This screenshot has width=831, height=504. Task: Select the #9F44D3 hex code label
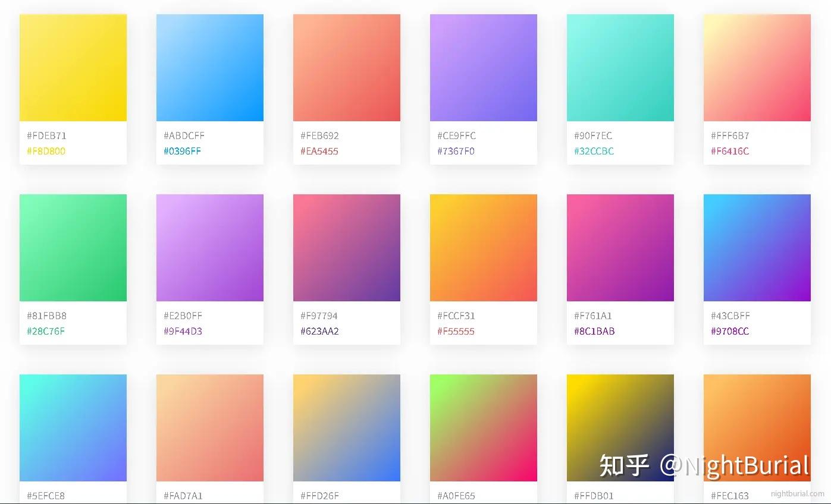point(183,331)
